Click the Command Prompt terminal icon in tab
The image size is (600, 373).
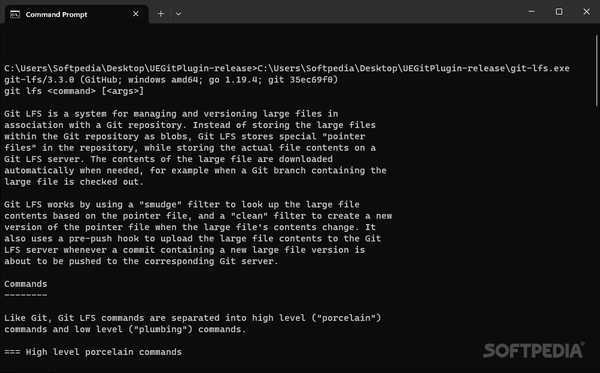click(15, 14)
